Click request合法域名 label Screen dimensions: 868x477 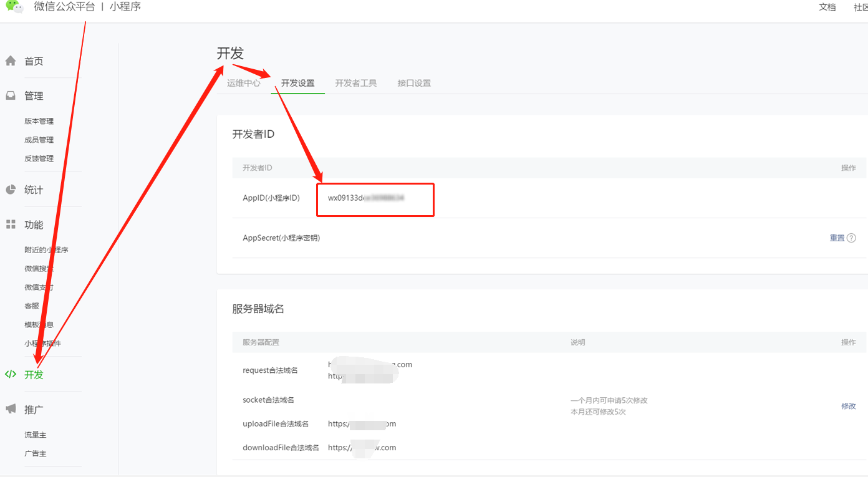[x=270, y=370]
